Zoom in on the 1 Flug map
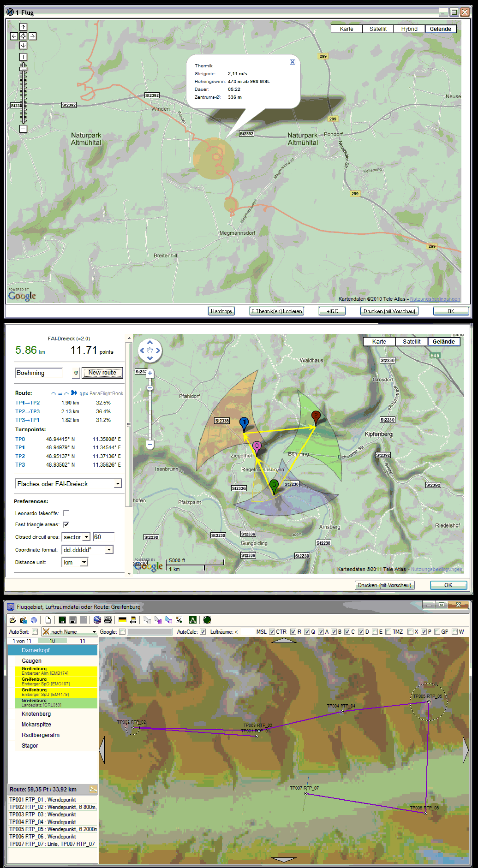 [x=23, y=57]
